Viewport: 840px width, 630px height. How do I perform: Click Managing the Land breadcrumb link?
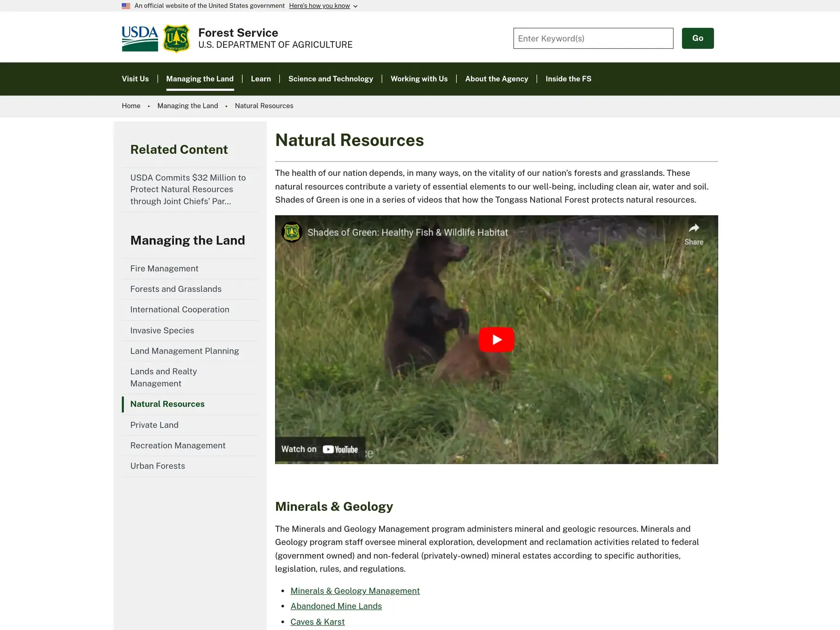pos(187,106)
